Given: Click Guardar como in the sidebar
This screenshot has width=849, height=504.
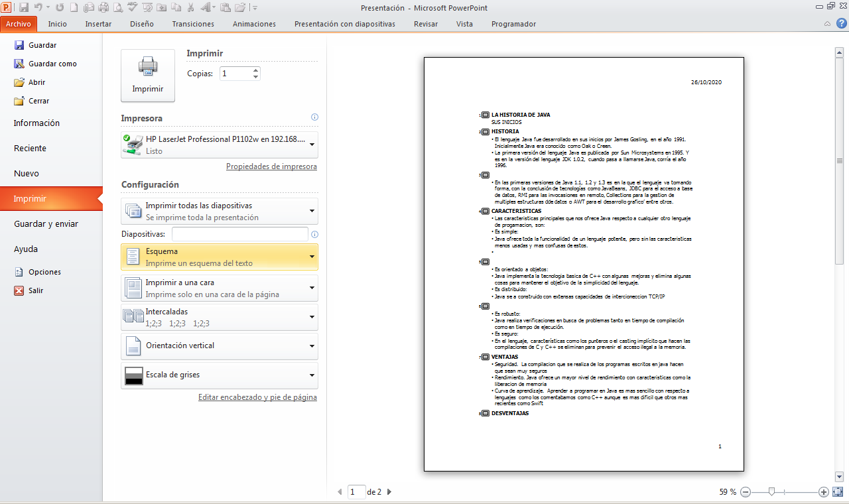Looking at the screenshot, I should [52, 64].
